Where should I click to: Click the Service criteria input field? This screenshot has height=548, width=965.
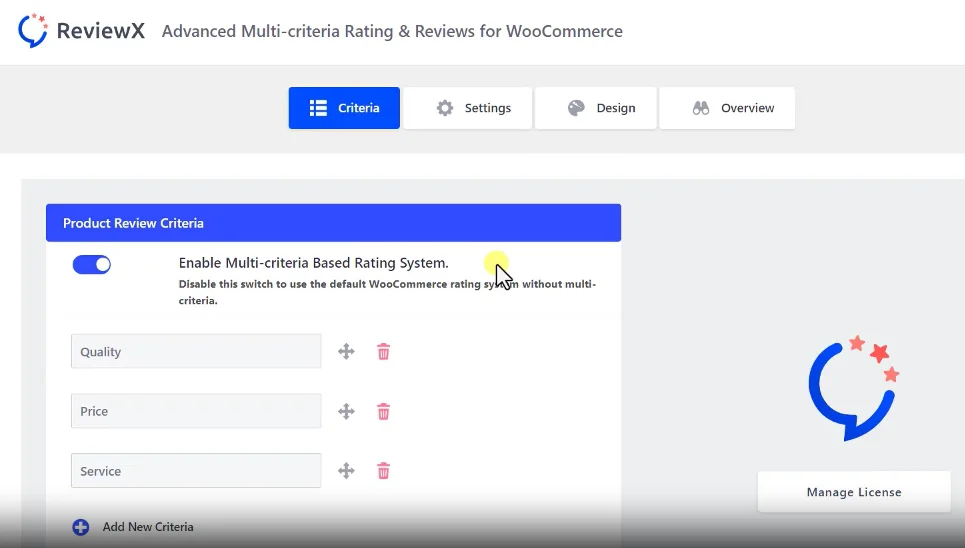[196, 470]
